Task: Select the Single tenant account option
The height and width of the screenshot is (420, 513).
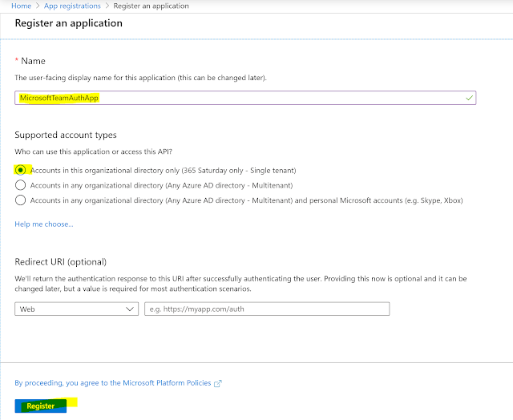Action: 20,170
